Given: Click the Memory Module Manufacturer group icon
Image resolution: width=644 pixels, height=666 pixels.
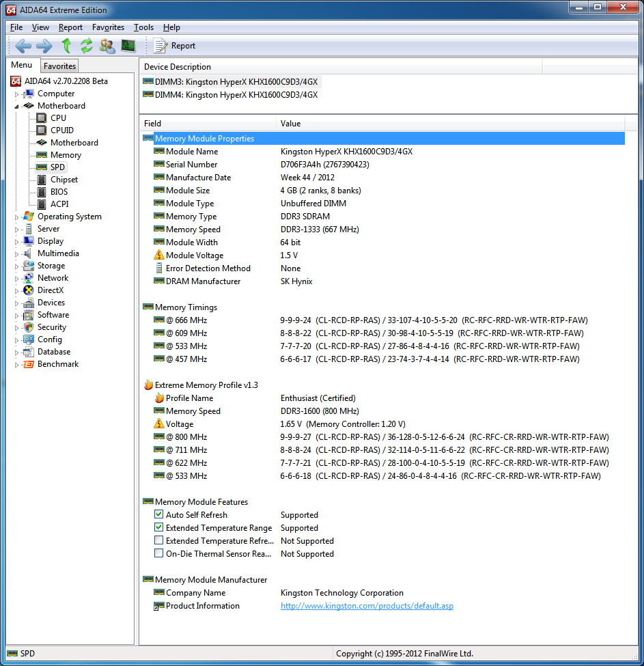Looking at the screenshot, I should 148,579.
